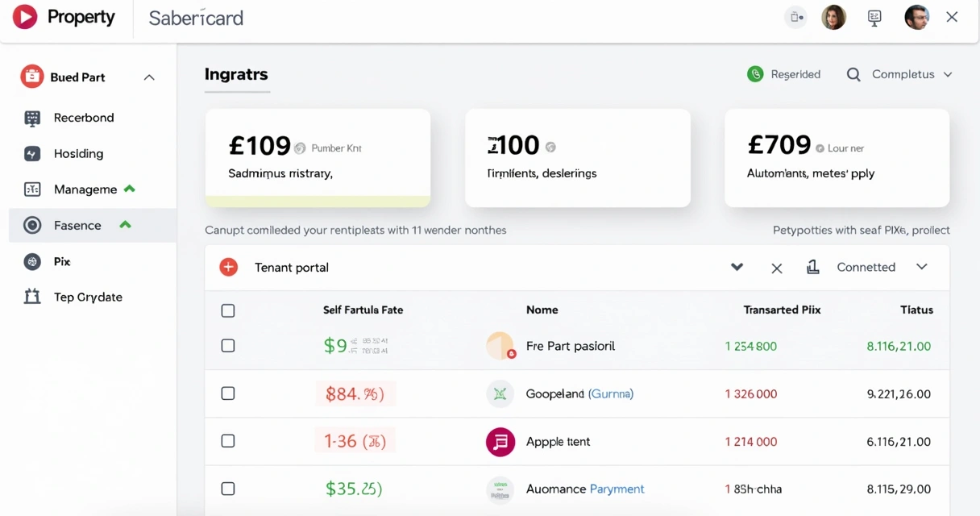This screenshot has height=516, width=980.
Task: Open the man's profile avatar
Action: [917, 17]
